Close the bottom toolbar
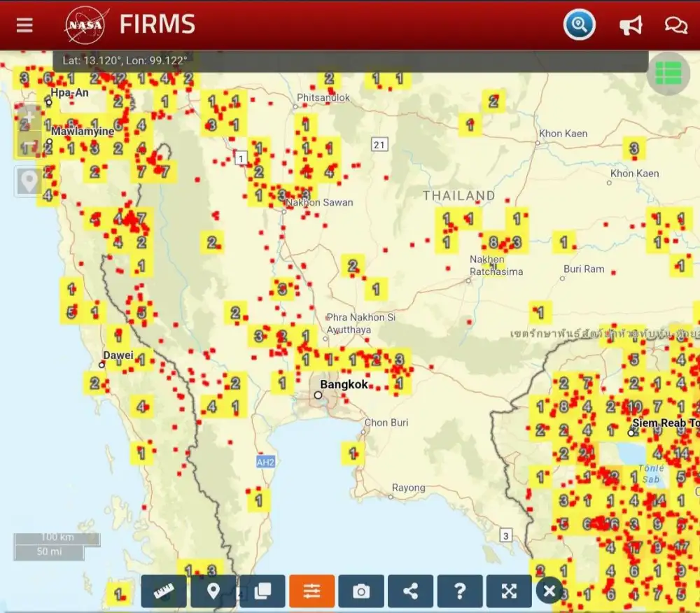700x613 pixels. point(549,591)
